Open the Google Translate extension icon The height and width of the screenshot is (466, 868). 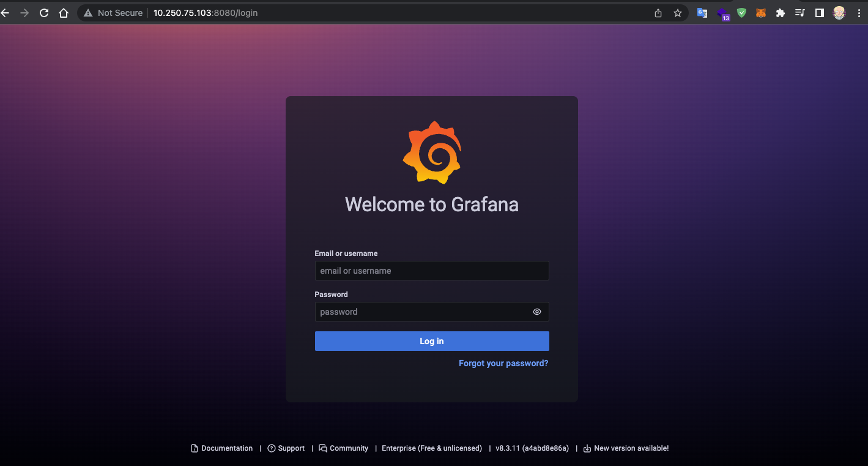click(x=702, y=13)
